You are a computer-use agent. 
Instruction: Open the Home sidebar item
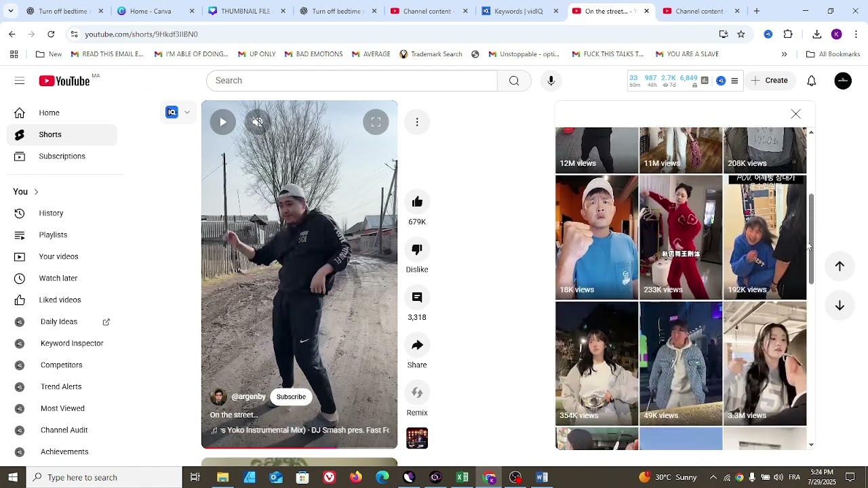[62, 113]
